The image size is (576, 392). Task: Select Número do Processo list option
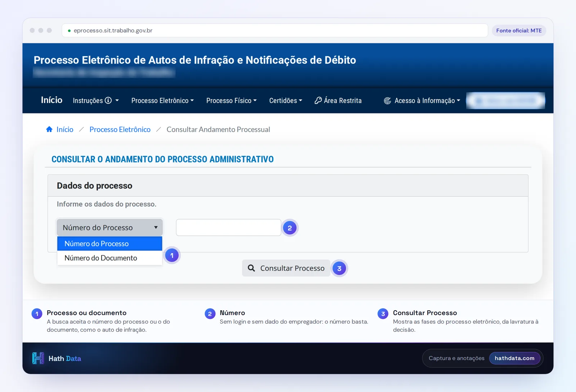[x=110, y=244]
